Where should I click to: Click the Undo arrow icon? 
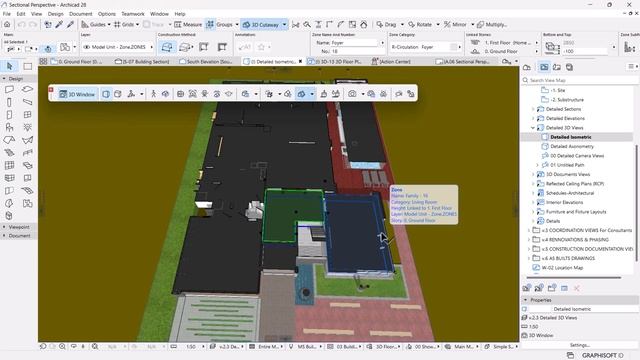pyautogui.click(x=22, y=24)
